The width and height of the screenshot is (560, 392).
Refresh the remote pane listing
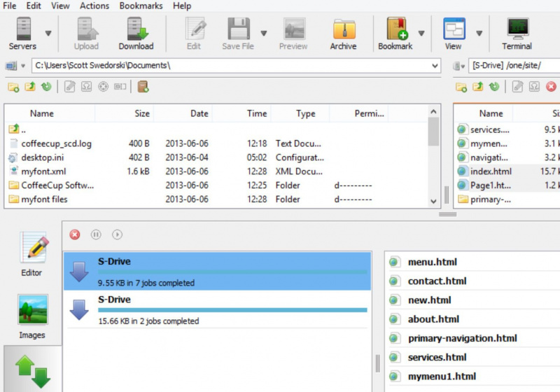pyautogui.click(x=494, y=87)
